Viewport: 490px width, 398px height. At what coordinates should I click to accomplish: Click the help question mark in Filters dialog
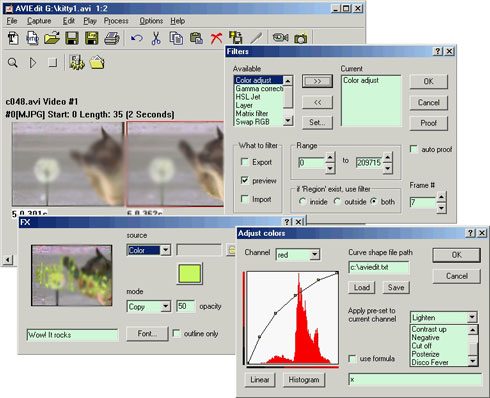point(437,51)
